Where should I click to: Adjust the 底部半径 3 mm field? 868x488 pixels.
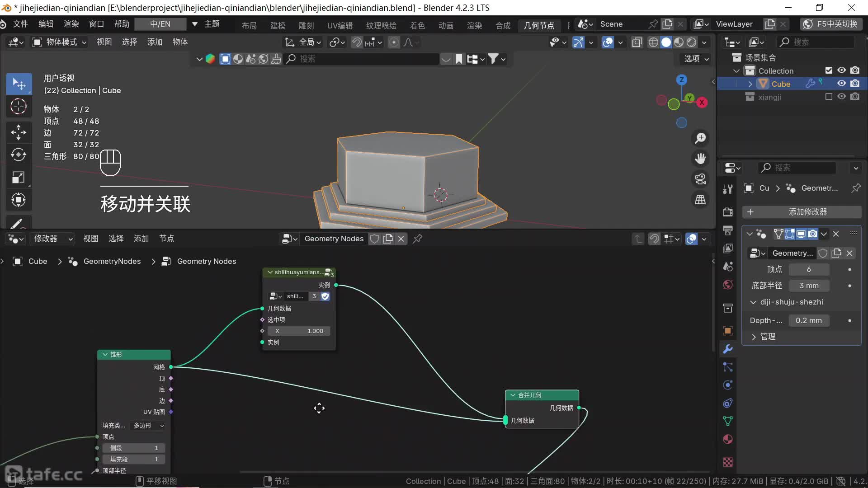(x=809, y=286)
